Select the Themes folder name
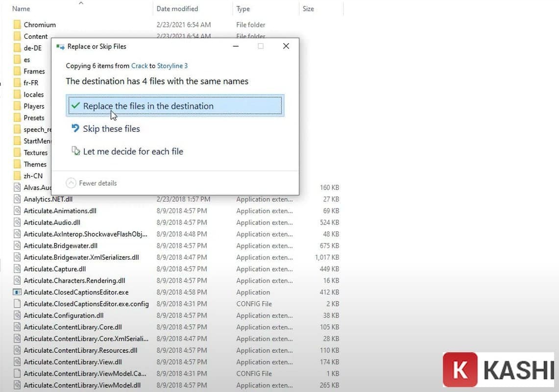 [35, 164]
